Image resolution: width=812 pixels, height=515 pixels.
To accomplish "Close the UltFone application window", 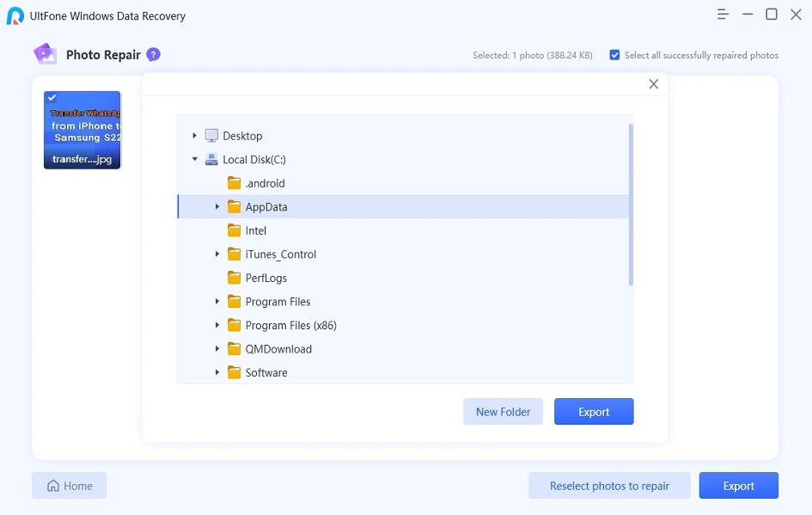I will 796,15.
